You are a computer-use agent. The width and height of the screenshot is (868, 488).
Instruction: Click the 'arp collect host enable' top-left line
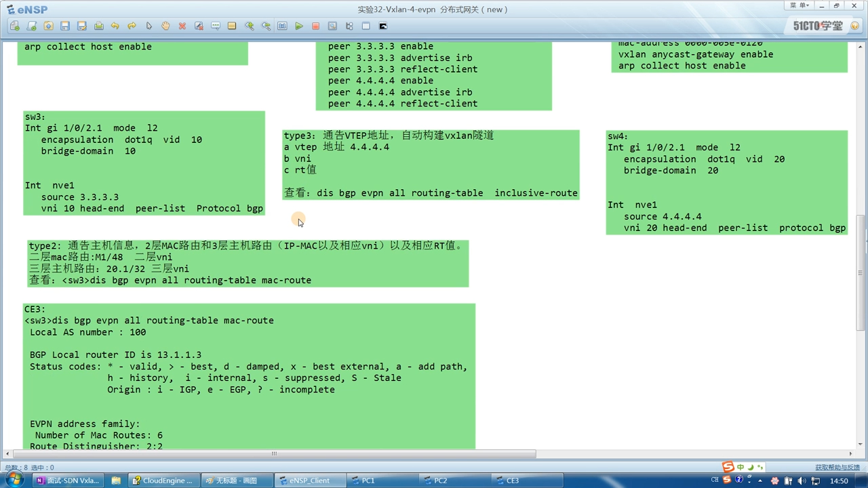coord(88,47)
